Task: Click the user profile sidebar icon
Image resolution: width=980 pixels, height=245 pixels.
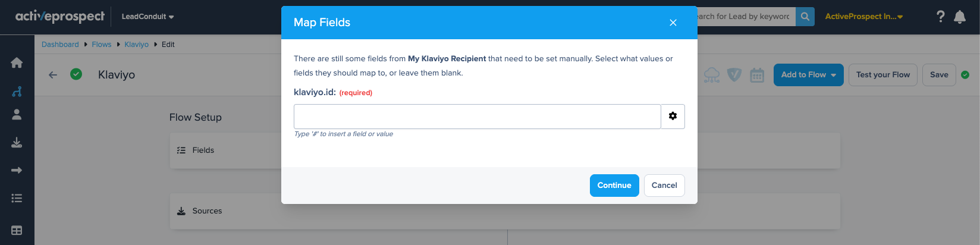Action: [17, 115]
